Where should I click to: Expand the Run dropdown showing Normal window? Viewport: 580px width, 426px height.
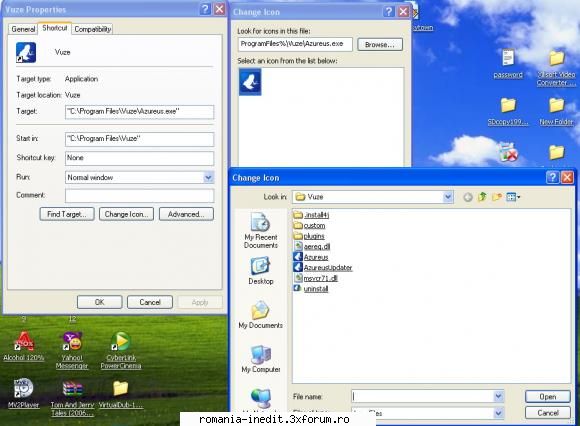[208, 178]
